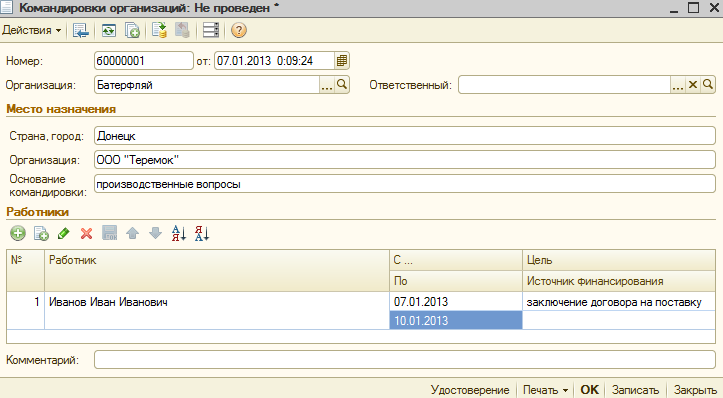
Task: Click the reread/refresh document toolbar icon
Action: coord(109,30)
